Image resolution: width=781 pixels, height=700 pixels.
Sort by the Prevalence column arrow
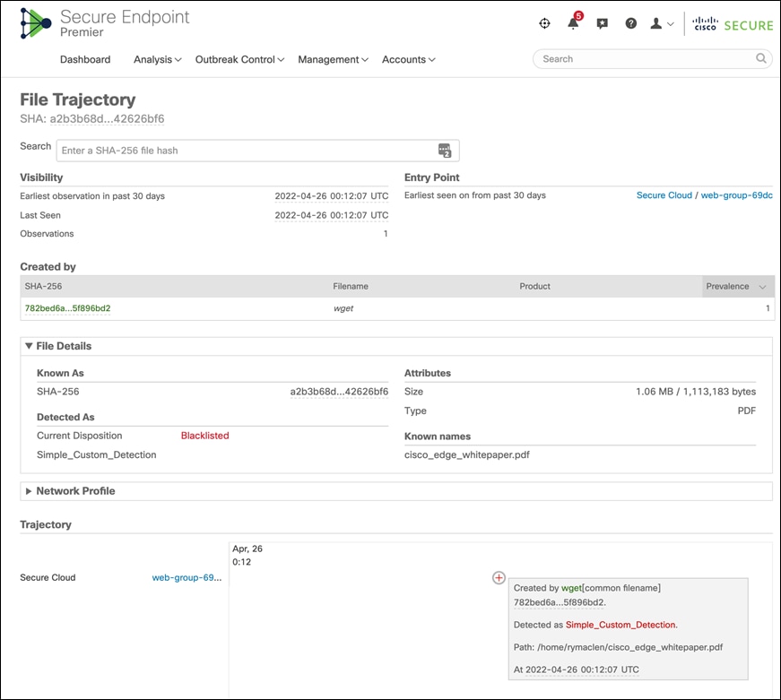(762, 287)
